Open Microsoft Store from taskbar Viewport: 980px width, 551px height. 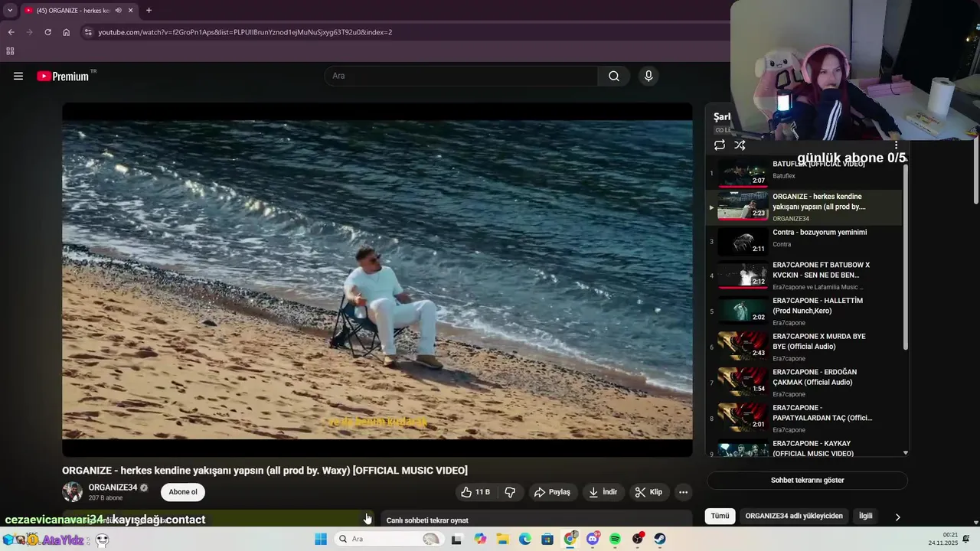(x=547, y=539)
